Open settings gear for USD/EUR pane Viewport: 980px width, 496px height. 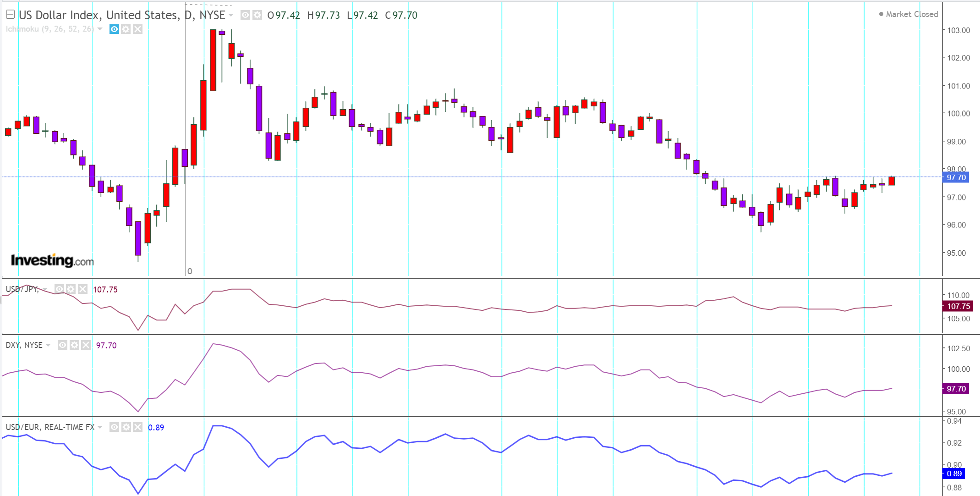(x=126, y=427)
